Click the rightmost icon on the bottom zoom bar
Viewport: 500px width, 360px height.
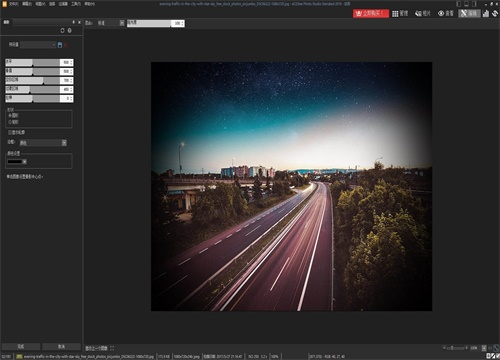click(496, 348)
